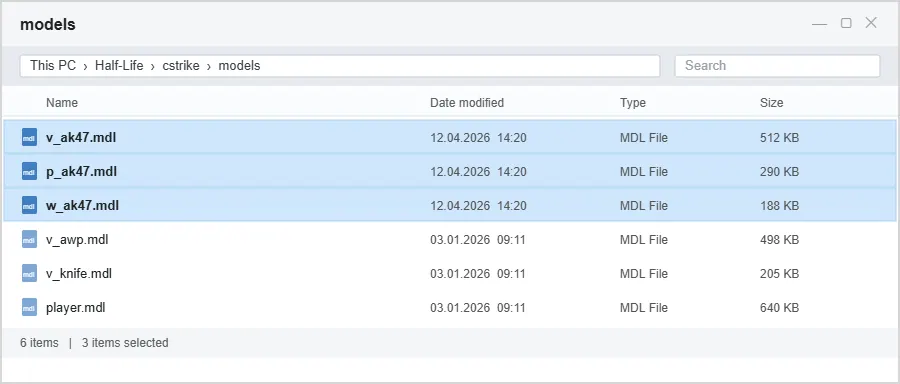Click the p_ak47.mdl file icon
This screenshot has height=384, width=900.
point(29,172)
